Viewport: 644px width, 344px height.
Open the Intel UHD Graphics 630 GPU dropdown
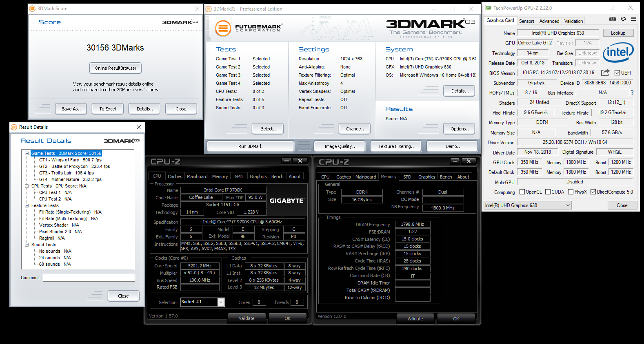527,205
